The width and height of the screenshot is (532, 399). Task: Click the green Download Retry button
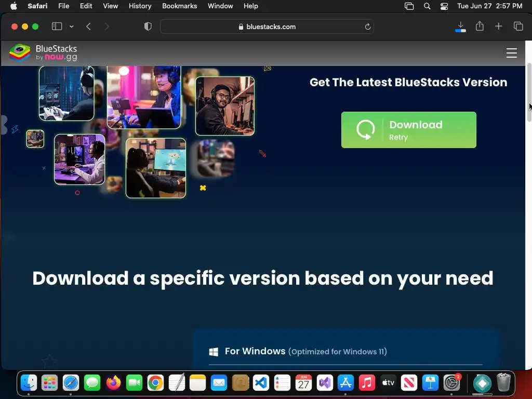point(408,129)
